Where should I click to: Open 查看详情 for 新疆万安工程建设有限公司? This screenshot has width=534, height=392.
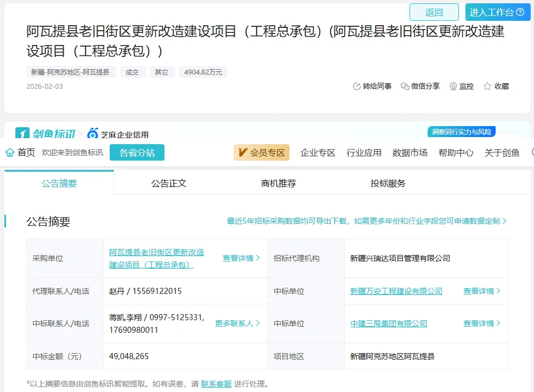click(482, 291)
